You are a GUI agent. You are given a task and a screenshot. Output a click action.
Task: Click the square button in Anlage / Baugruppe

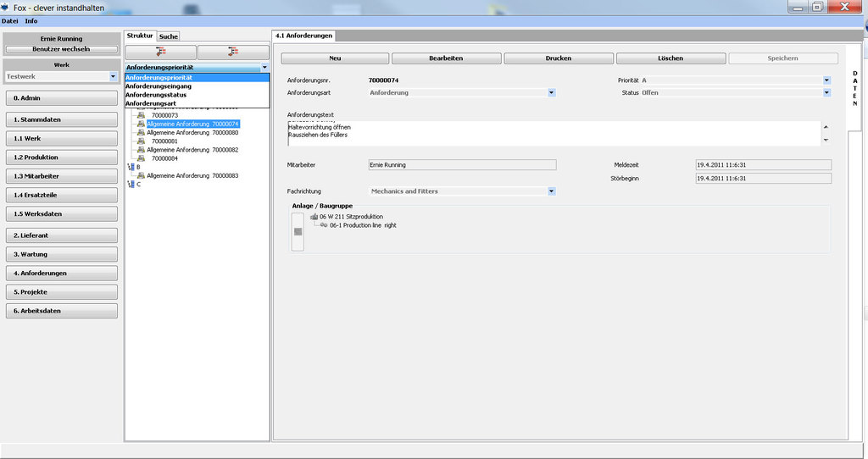[x=297, y=231]
